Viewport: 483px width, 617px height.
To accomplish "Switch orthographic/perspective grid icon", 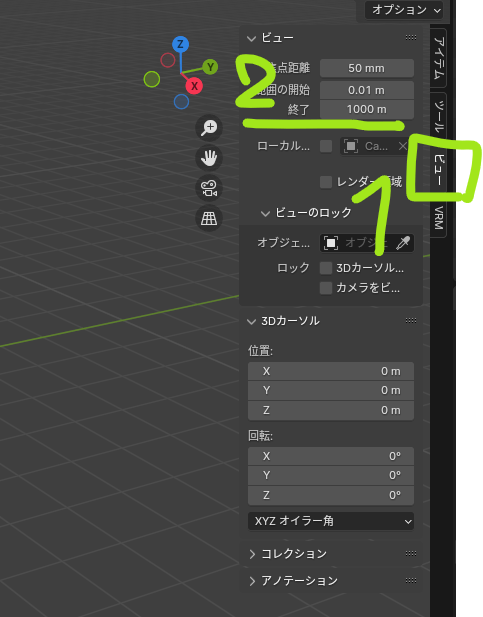I will pyautogui.click(x=209, y=218).
